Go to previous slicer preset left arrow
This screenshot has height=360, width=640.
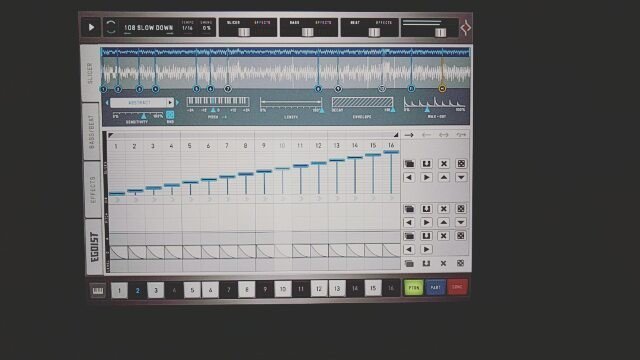click(x=107, y=103)
